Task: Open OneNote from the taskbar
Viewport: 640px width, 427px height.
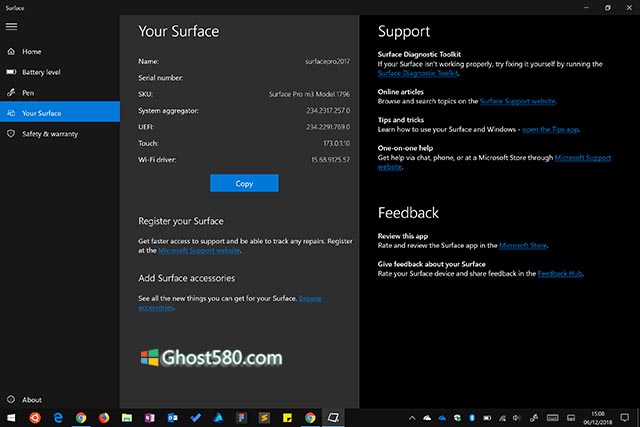Action: 149,418
